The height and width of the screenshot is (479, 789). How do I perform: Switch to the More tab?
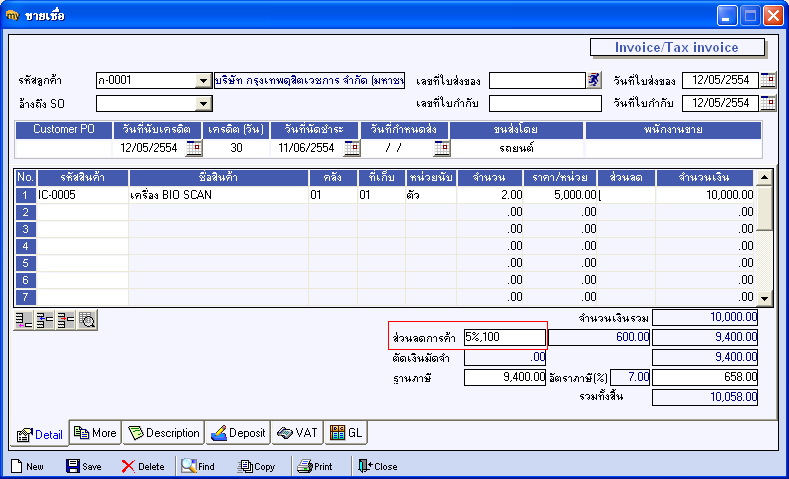pyautogui.click(x=95, y=433)
